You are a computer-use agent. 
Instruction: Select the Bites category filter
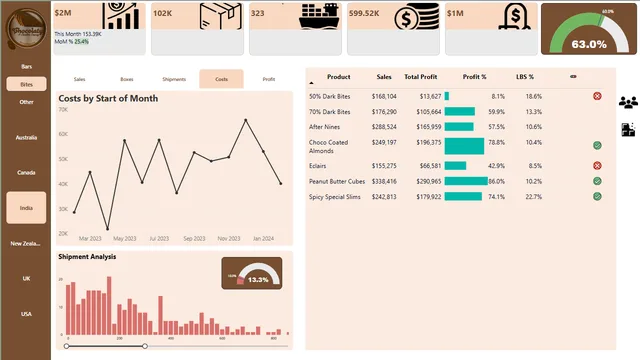(27, 84)
